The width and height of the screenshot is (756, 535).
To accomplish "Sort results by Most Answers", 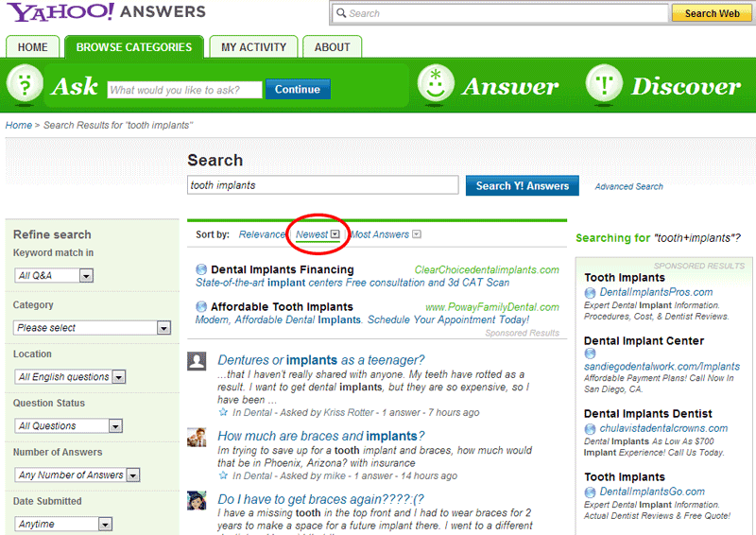I will point(380,234).
